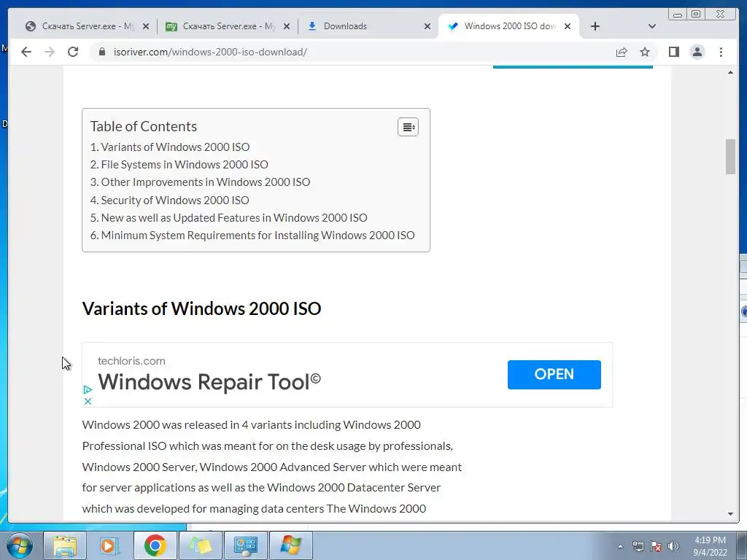747x560 pixels.
Task: Open a new browser tab
Action: coord(595,26)
